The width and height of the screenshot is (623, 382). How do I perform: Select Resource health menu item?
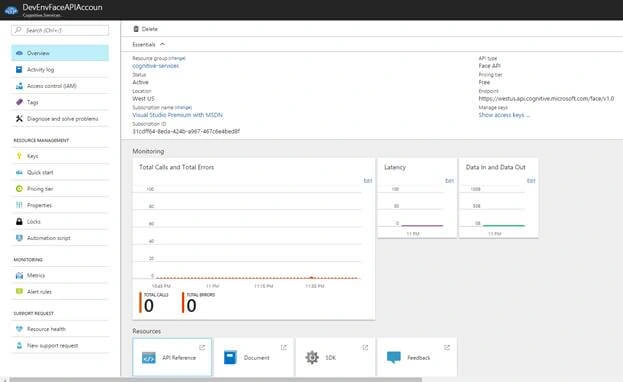60,329
